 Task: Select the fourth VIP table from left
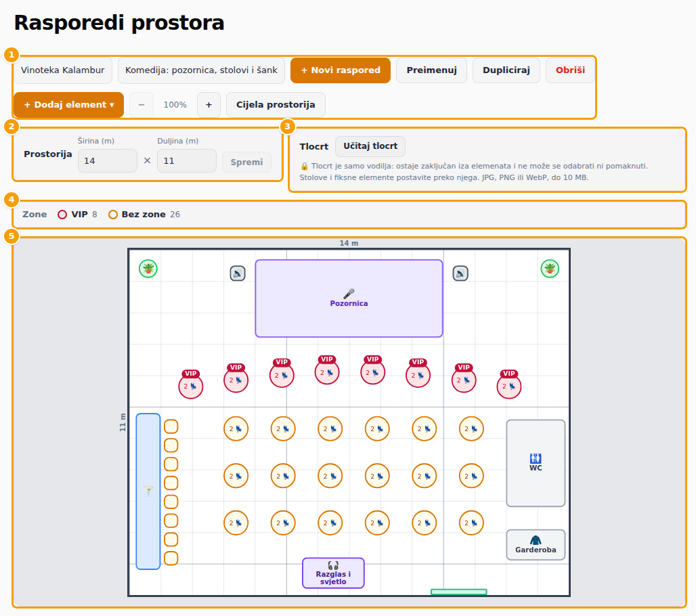tap(327, 370)
